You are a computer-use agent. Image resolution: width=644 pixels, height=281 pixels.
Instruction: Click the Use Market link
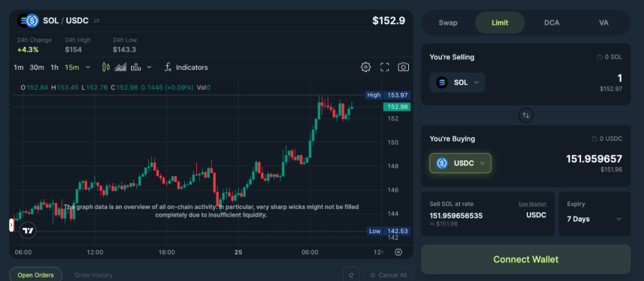pyautogui.click(x=532, y=204)
